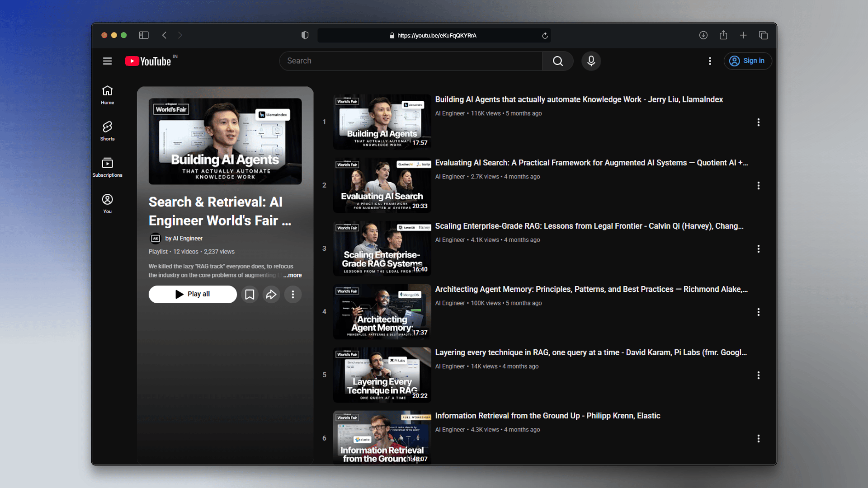Image resolution: width=868 pixels, height=488 pixels.
Task: Open Information Retrieval from the Ground Up title
Action: (547, 416)
